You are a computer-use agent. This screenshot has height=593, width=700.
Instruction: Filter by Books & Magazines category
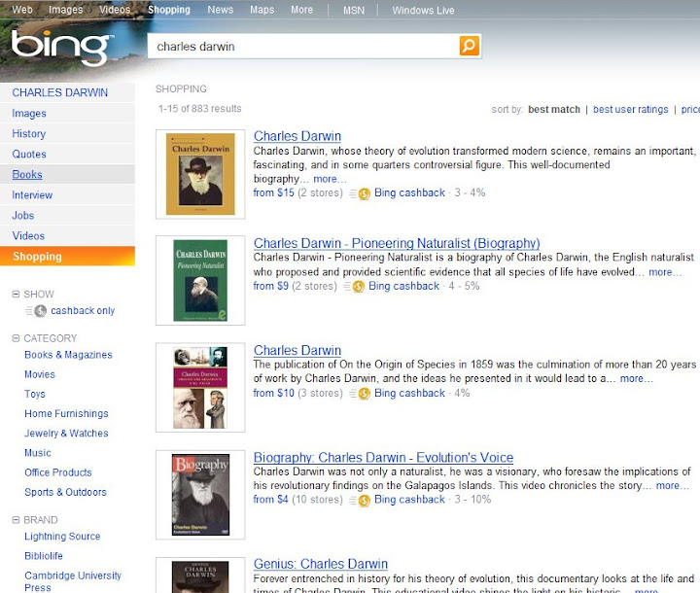pyautogui.click(x=68, y=355)
